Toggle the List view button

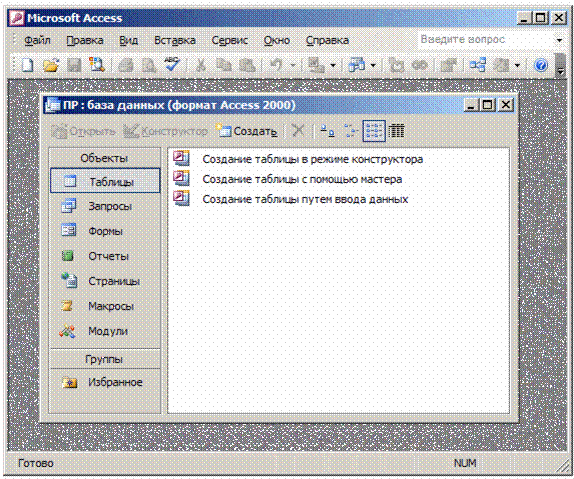pyautogui.click(x=374, y=131)
